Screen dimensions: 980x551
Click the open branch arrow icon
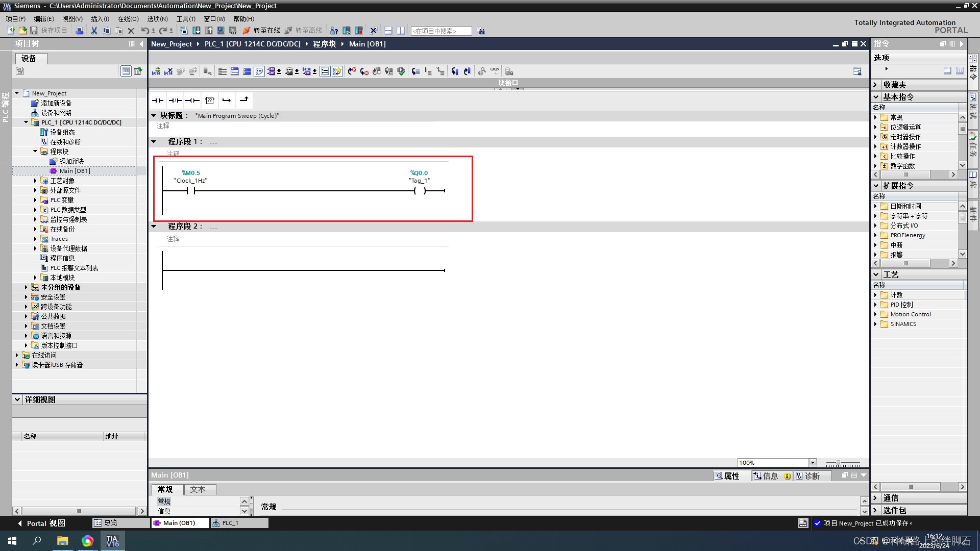click(227, 101)
